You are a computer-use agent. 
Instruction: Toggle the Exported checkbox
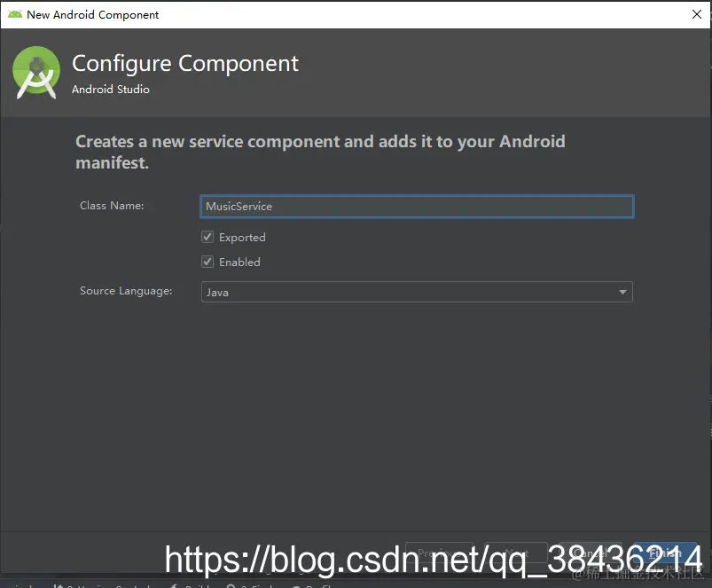pos(207,237)
